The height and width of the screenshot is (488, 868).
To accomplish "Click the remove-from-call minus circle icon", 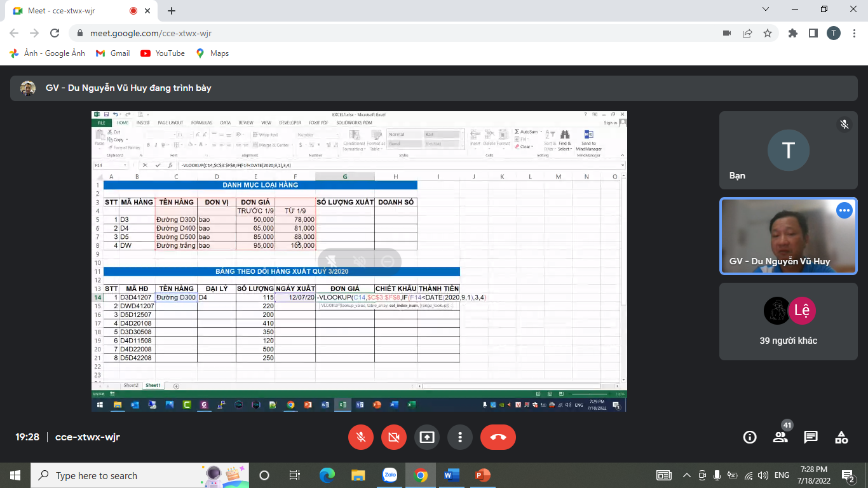I will 388,261.
